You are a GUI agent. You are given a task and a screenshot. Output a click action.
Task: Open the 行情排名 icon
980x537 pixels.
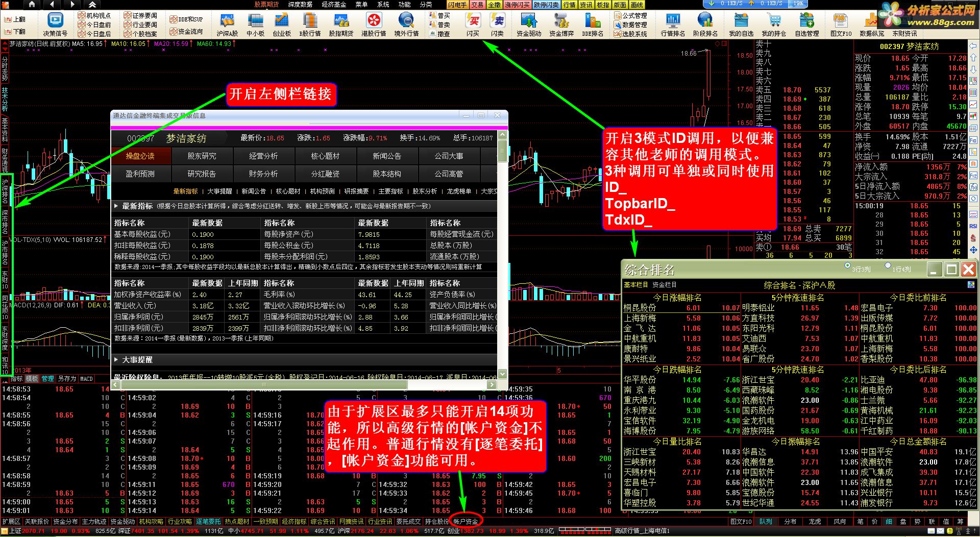coord(673,24)
